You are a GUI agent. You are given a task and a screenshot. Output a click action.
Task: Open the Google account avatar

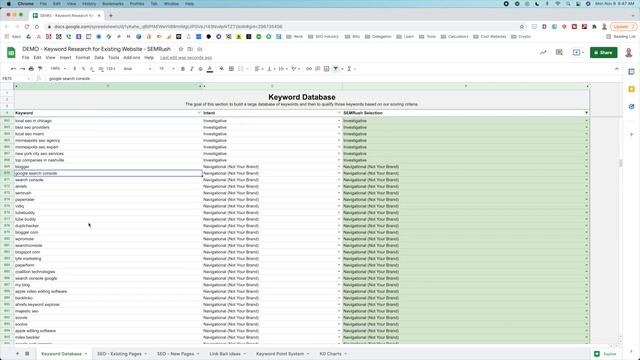click(x=629, y=53)
